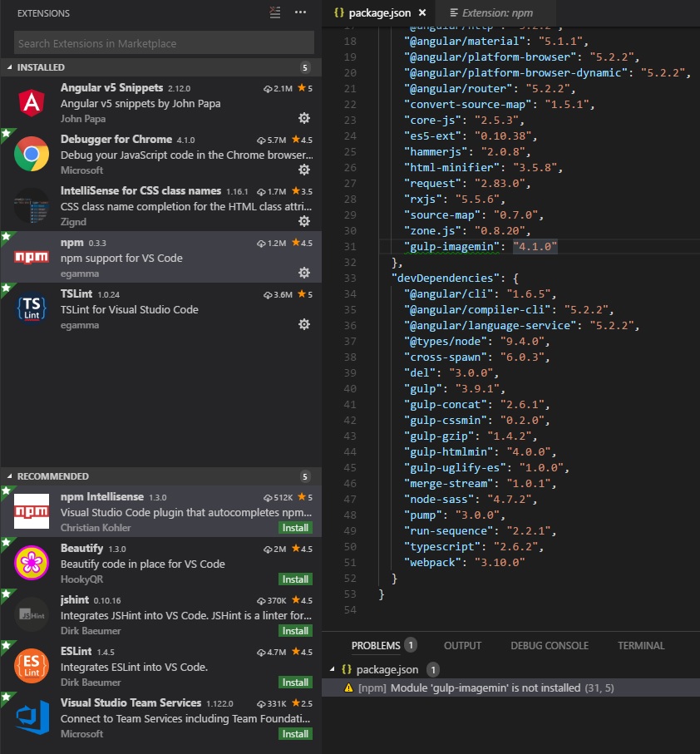Select the jshint extension title

click(x=75, y=599)
